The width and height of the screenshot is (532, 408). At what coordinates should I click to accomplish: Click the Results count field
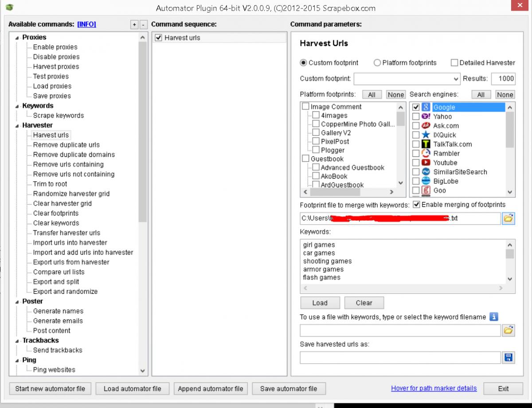[x=503, y=79]
